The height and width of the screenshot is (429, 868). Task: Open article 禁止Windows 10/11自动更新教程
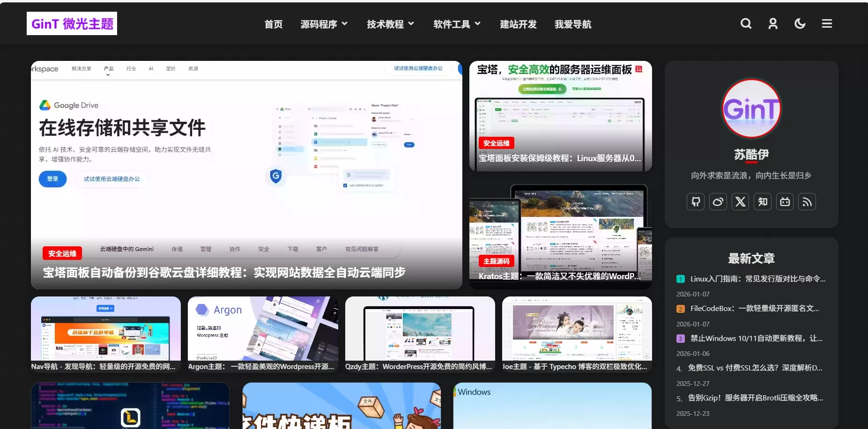point(756,338)
